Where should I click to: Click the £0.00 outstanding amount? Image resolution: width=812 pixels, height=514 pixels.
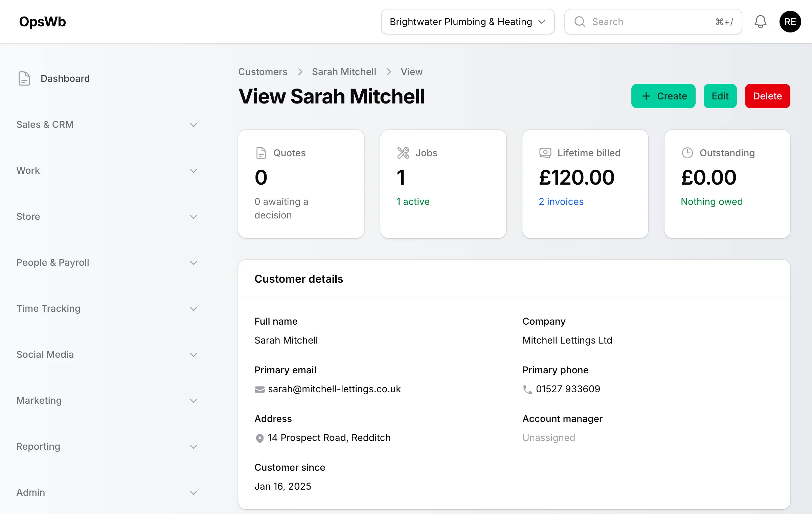708,177
